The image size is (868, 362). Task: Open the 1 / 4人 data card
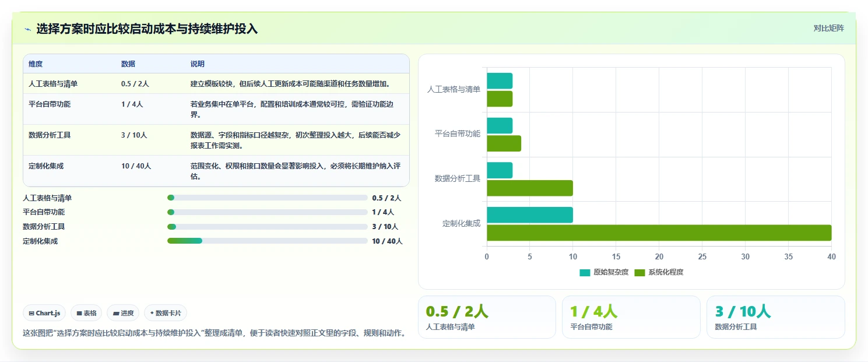pos(631,317)
